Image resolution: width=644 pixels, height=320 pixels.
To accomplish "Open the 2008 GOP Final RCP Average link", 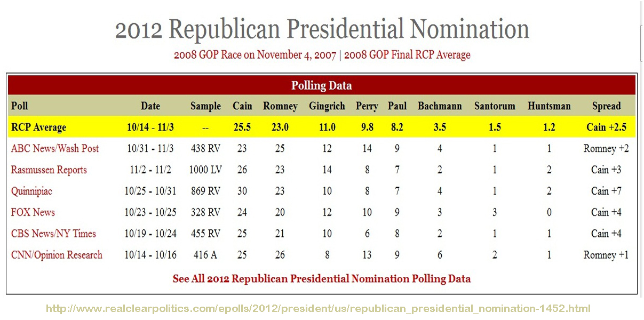I will coord(407,55).
